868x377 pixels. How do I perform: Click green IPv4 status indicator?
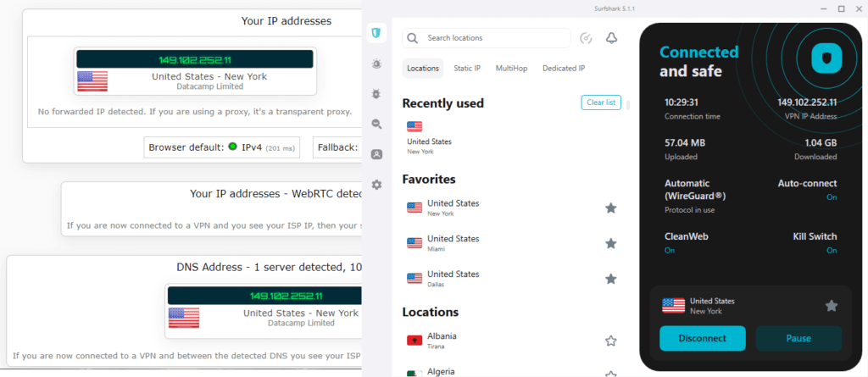click(232, 147)
